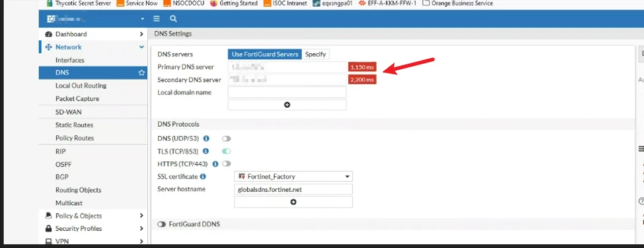
Task: Click the Policy & Objects icon
Action: [48, 216]
